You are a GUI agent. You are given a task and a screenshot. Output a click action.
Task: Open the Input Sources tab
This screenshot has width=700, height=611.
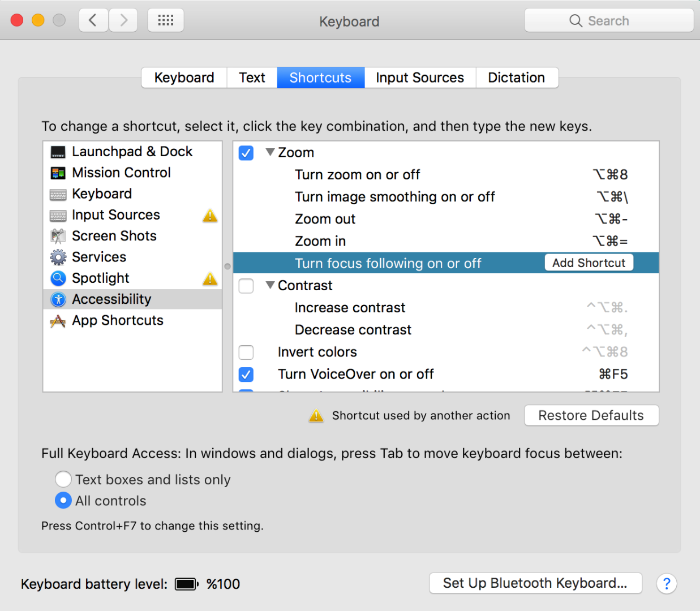419,78
